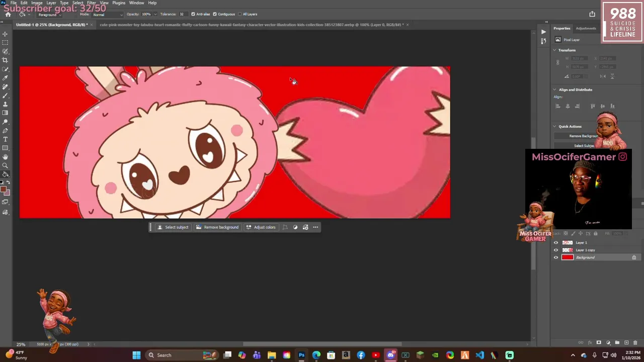Select the Eyedropper tool
The image size is (644, 362).
click(x=5, y=78)
